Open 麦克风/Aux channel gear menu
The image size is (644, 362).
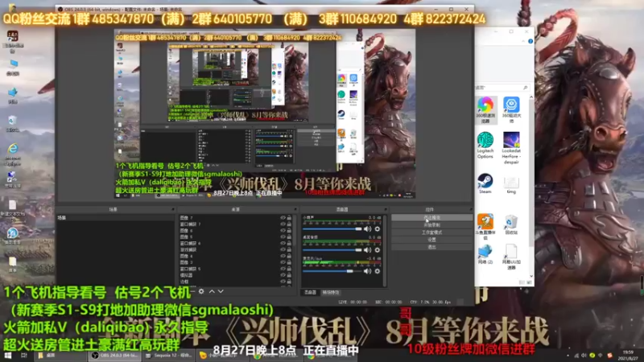pos(378,271)
